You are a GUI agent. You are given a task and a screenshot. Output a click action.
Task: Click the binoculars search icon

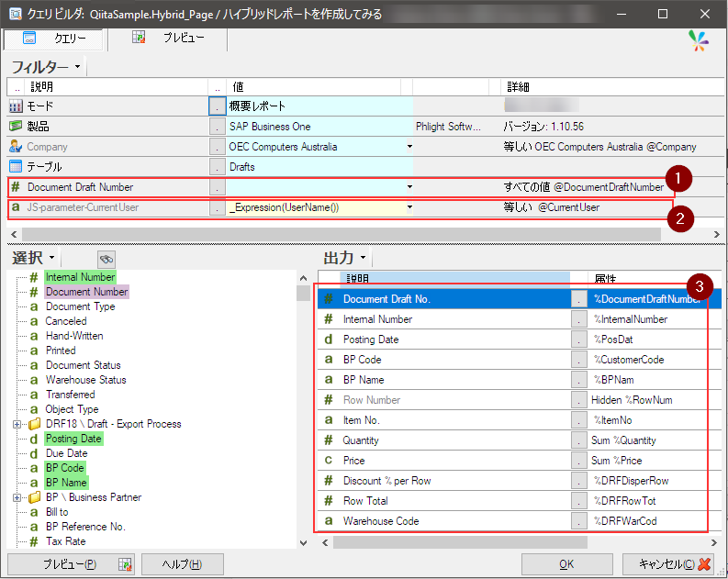[x=106, y=260]
